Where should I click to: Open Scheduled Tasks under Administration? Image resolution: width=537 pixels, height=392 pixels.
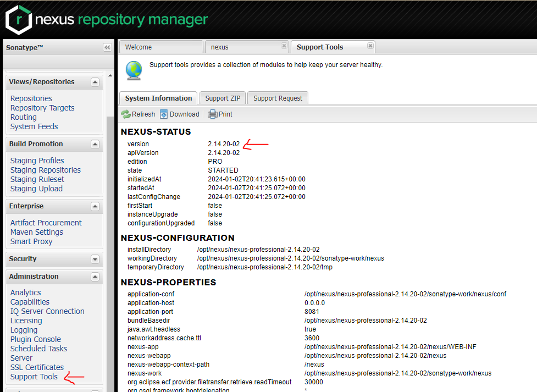click(x=38, y=349)
